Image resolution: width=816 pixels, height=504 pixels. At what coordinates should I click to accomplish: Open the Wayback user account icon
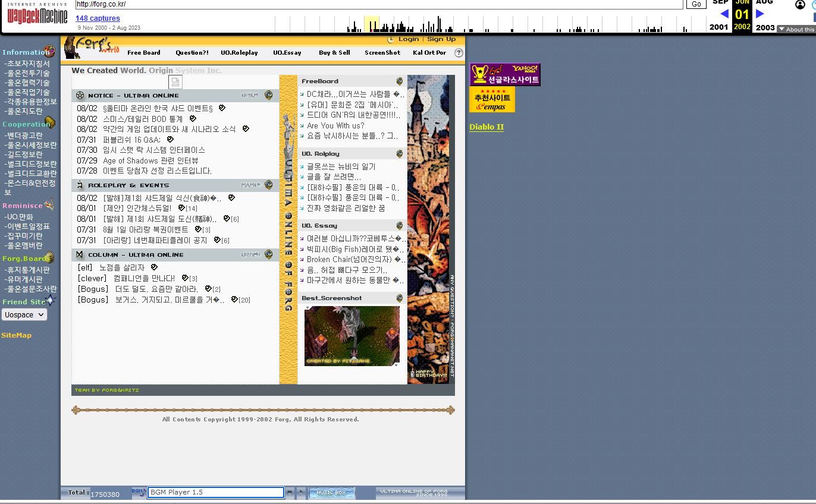(800, 5)
